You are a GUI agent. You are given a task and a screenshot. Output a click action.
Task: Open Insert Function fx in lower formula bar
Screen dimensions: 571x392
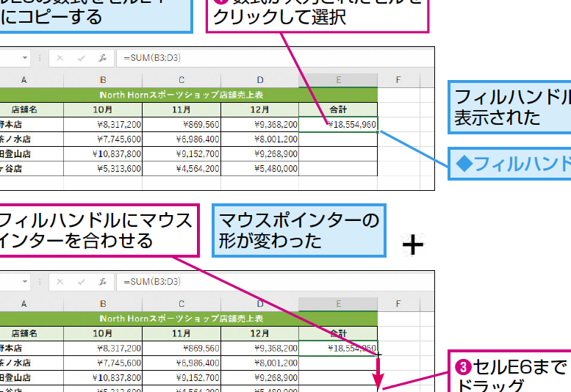click(103, 282)
